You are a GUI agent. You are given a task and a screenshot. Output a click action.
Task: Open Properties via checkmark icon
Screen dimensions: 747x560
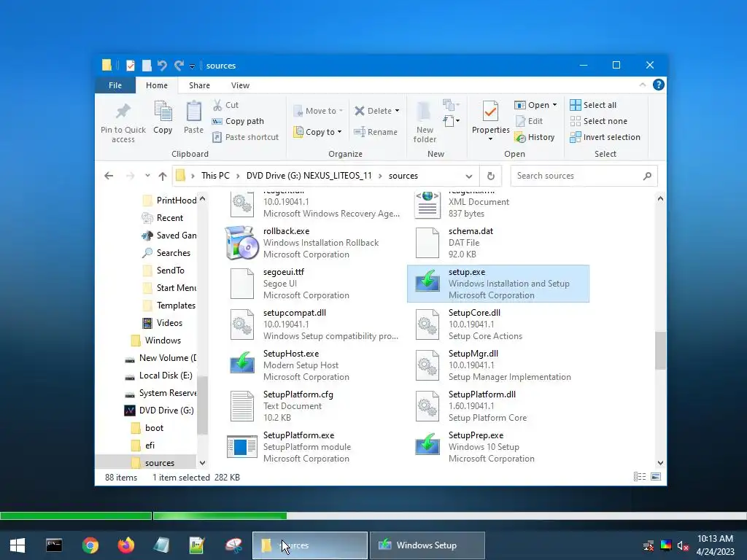click(x=490, y=112)
